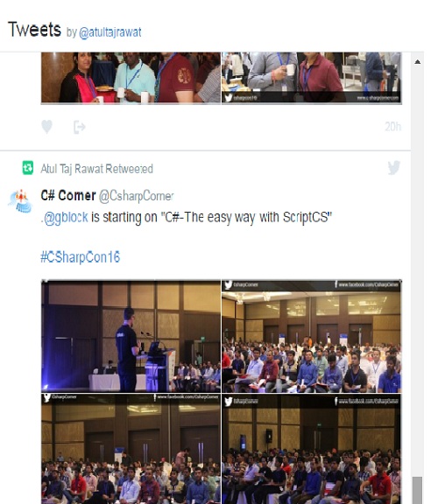Viewport: 438px width, 504px height.
Task: Like the tweet with the heart icon
Action: point(47,127)
